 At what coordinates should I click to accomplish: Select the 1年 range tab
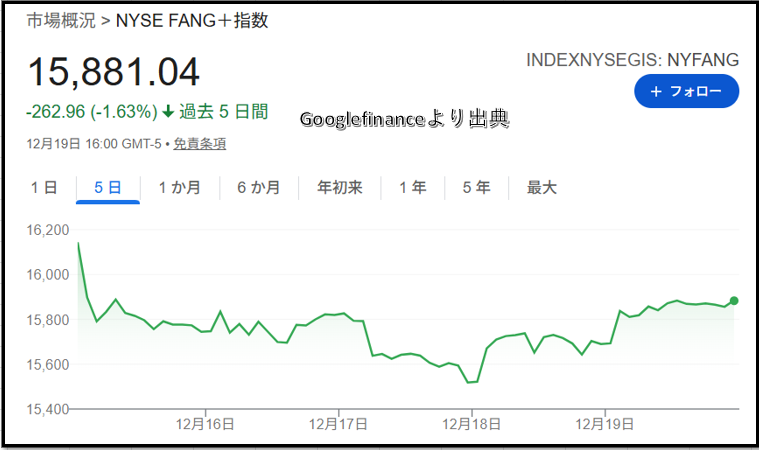point(411,187)
